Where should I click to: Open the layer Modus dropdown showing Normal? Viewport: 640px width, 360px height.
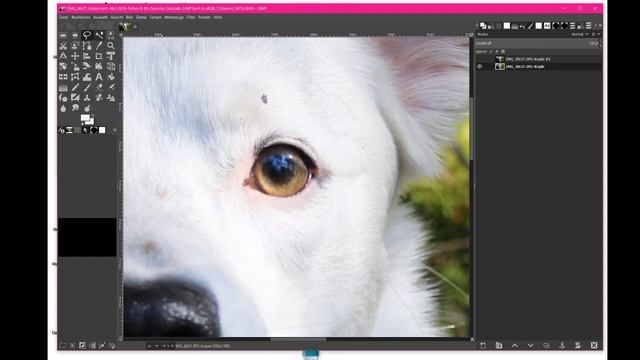coord(580,34)
